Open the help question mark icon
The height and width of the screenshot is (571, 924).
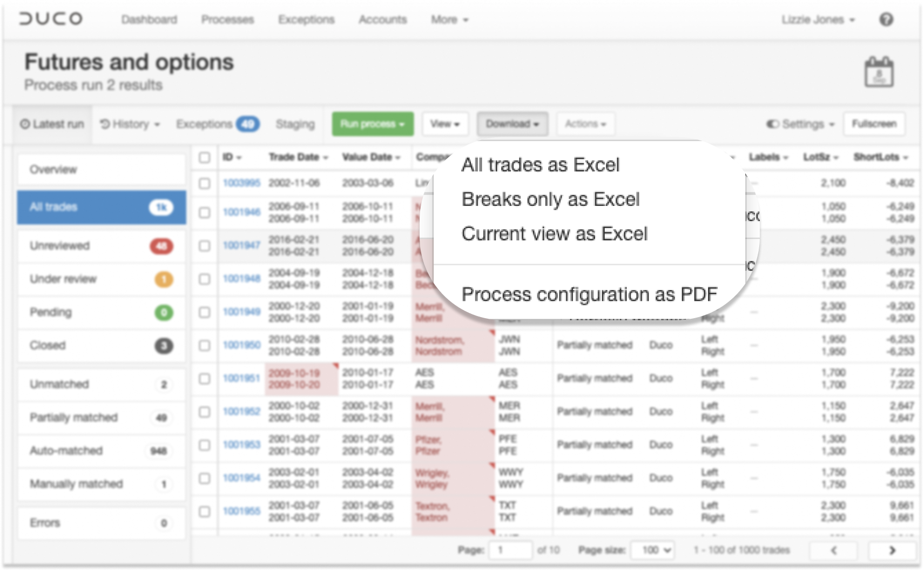tap(886, 19)
